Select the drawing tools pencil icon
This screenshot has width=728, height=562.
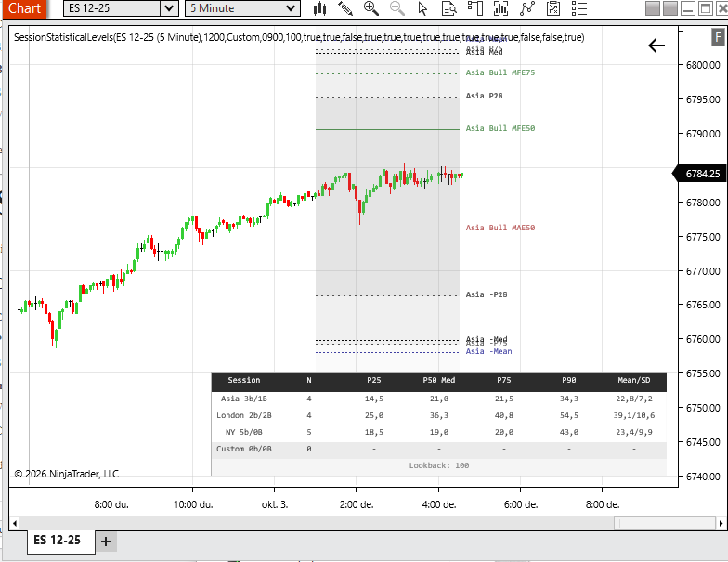pos(345,8)
